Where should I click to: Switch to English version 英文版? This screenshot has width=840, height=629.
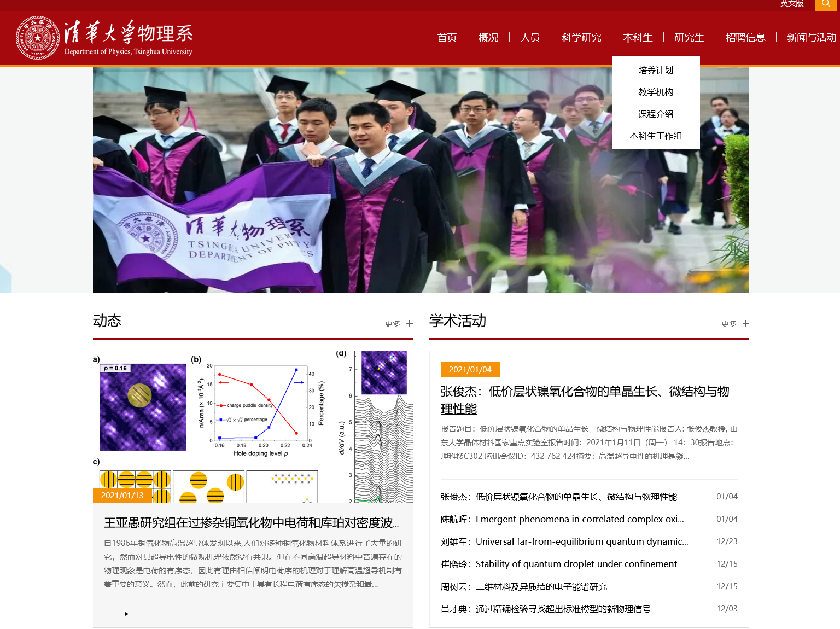pyautogui.click(x=791, y=4)
